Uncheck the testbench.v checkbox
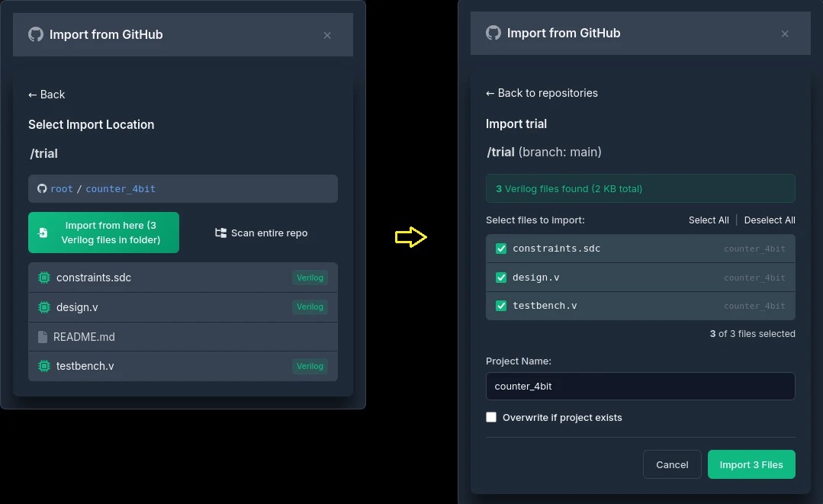This screenshot has height=504, width=823. coord(501,306)
